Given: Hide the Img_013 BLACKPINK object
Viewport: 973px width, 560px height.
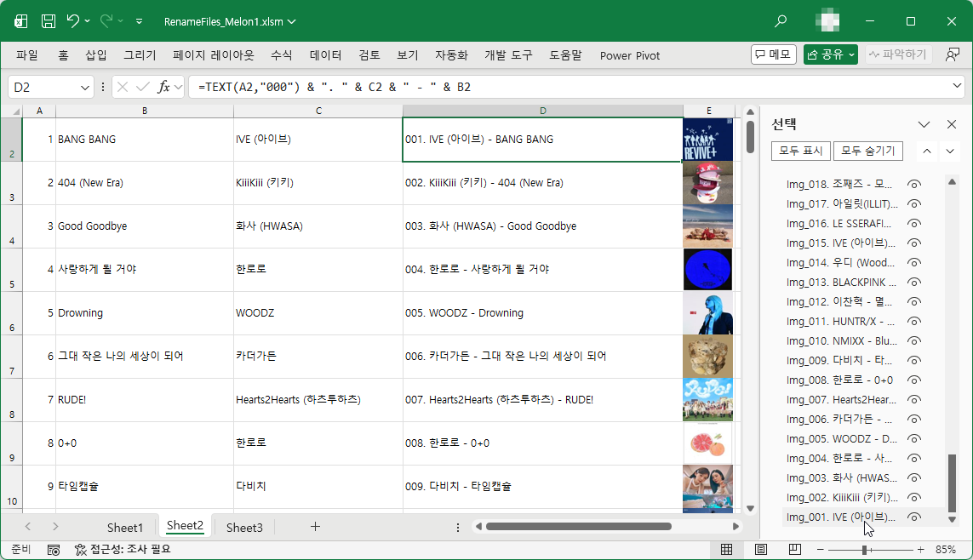Looking at the screenshot, I should coord(914,283).
